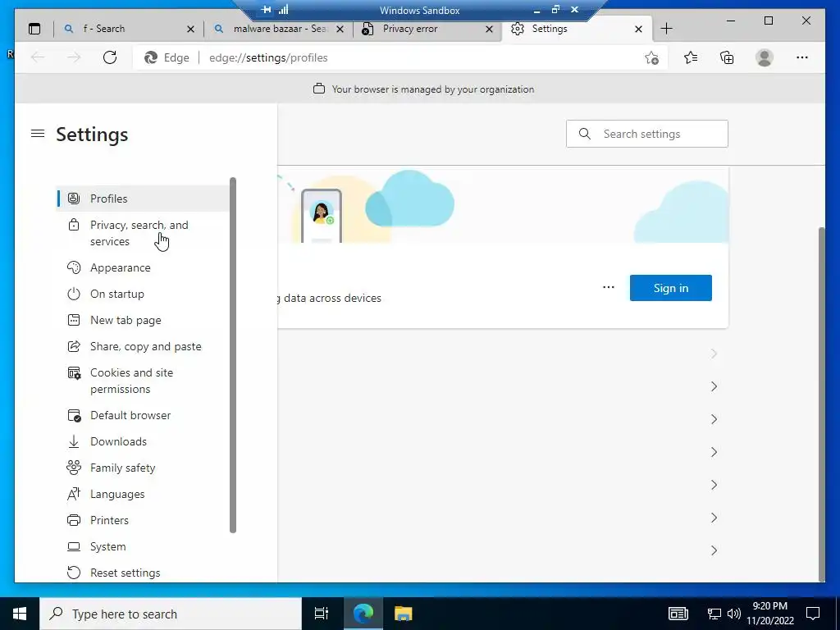Open Languages settings
840x630 pixels.
(143, 494)
